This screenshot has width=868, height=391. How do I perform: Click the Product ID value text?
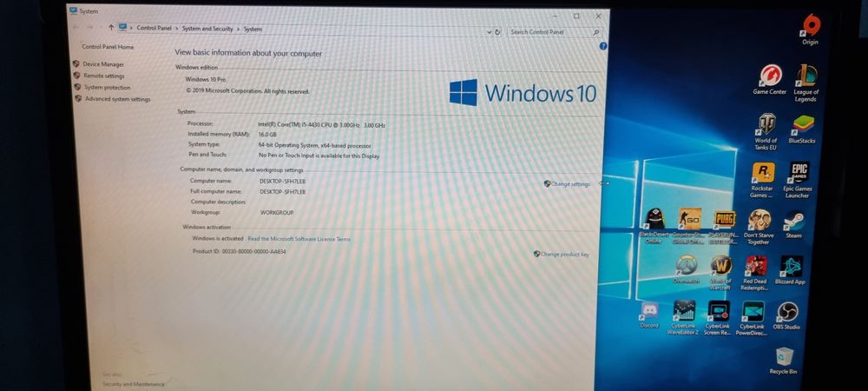(253, 251)
